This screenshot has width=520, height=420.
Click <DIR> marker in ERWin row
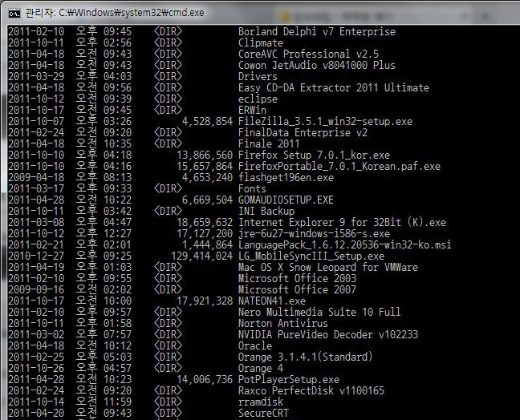pos(168,111)
